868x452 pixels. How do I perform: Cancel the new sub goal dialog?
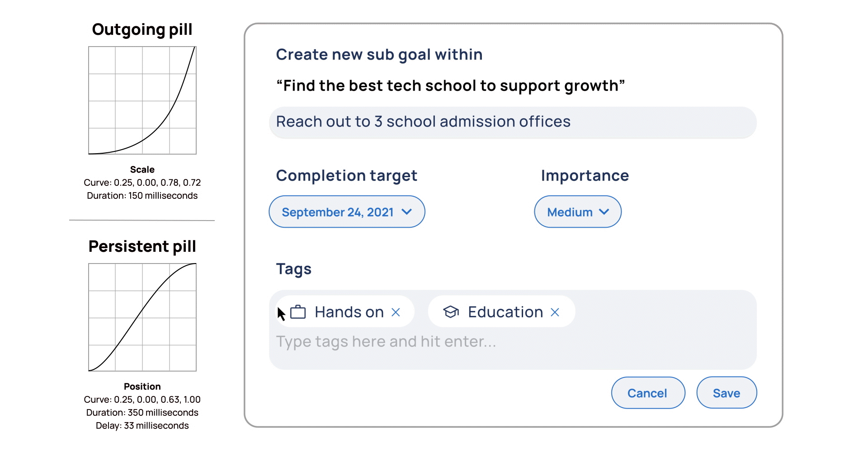tap(648, 393)
